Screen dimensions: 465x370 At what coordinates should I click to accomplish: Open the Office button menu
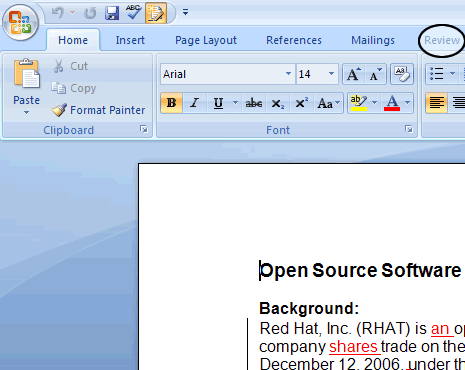tap(20, 22)
